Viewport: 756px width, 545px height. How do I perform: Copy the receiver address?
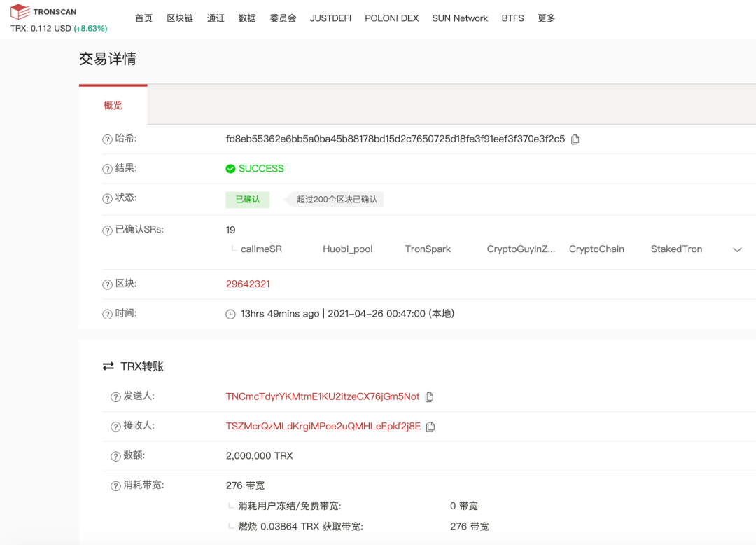pyautogui.click(x=430, y=427)
